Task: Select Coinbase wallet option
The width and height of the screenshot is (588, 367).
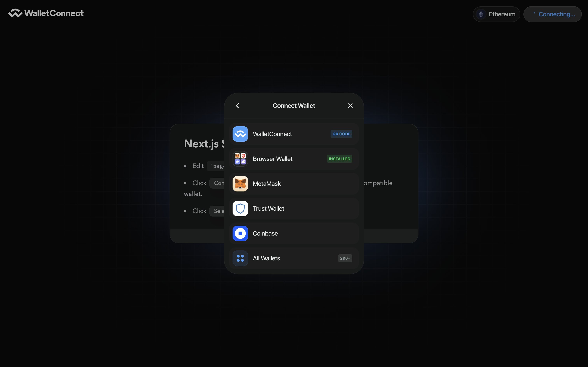Action: [x=294, y=233]
